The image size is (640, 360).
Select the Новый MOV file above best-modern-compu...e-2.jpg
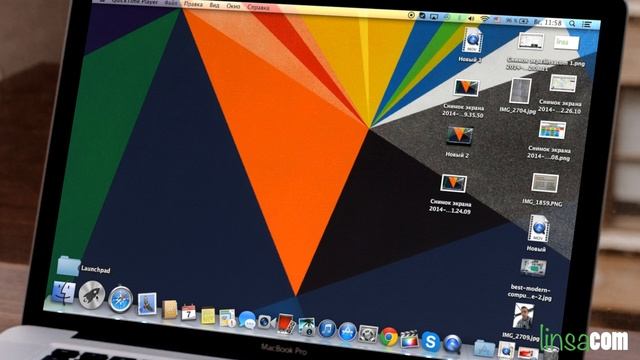click(539, 229)
